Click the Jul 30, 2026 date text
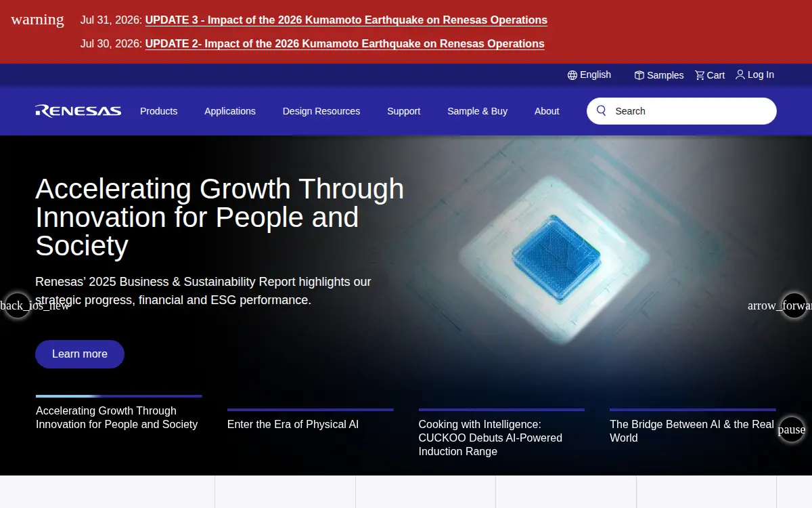812x508 pixels. [x=111, y=43]
